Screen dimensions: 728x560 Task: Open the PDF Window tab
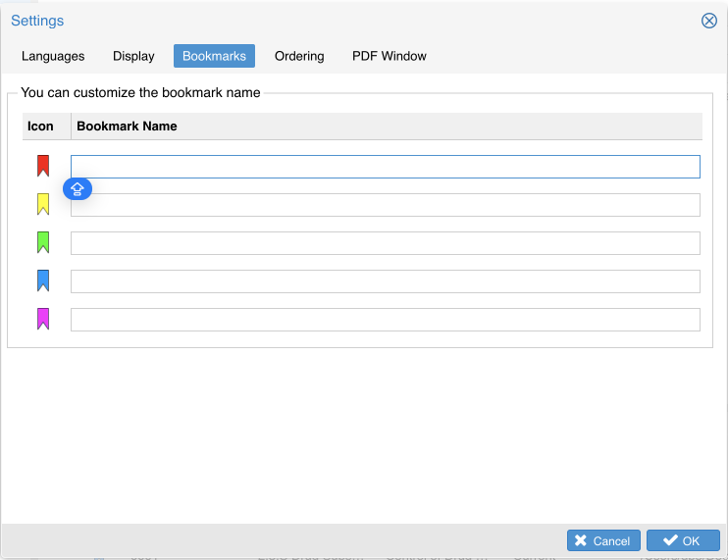[x=390, y=56]
